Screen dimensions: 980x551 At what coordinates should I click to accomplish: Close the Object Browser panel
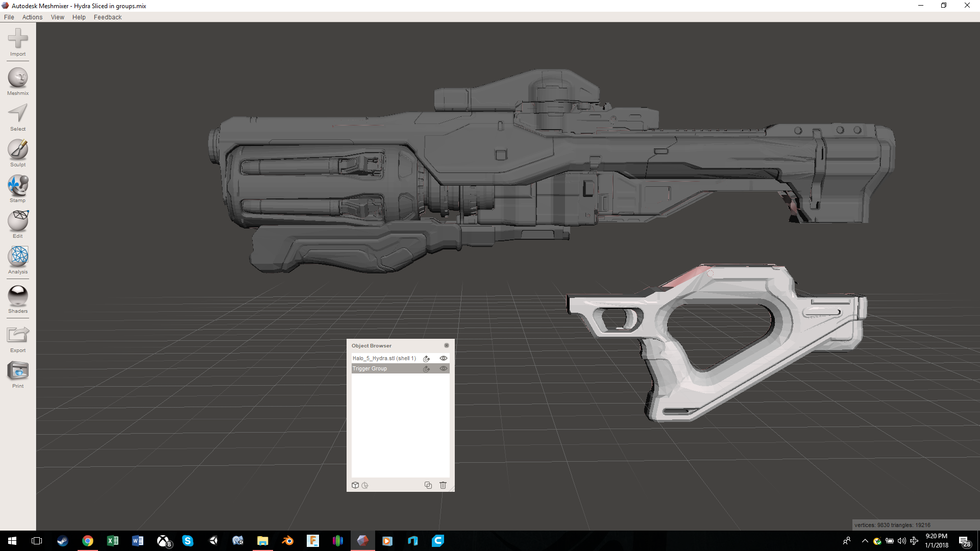[x=447, y=345]
